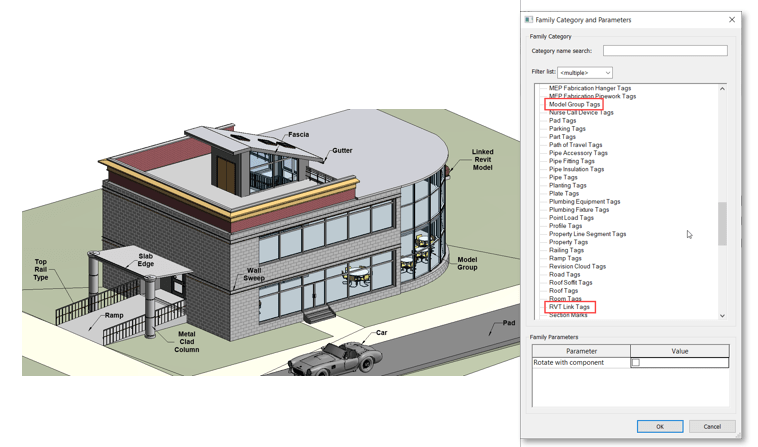Open the Filter list dropdown

point(585,73)
